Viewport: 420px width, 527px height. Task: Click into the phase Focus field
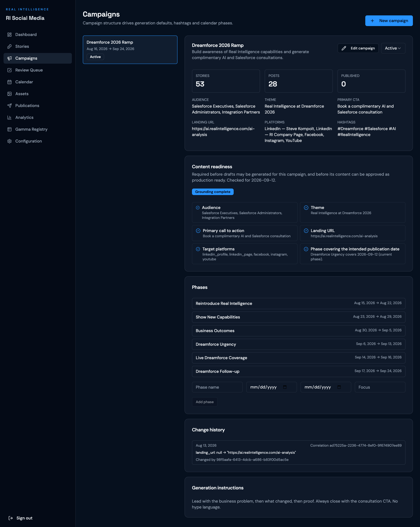(x=380, y=387)
